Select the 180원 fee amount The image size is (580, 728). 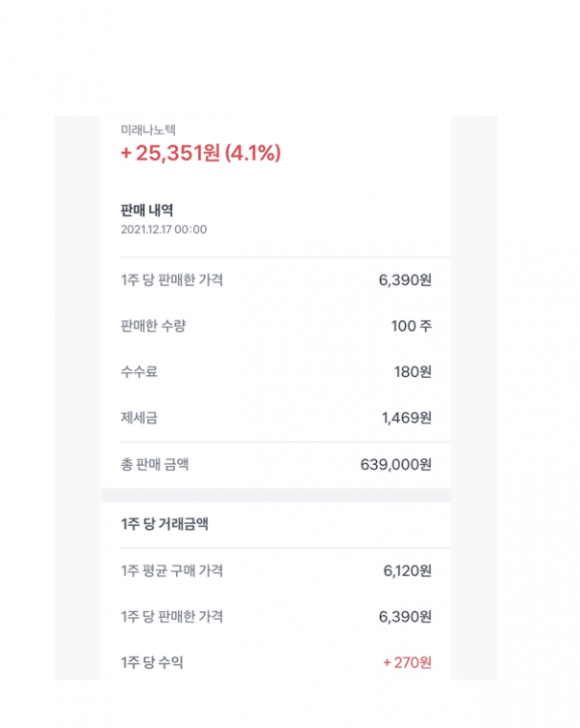pyautogui.click(x=413, y=372)
